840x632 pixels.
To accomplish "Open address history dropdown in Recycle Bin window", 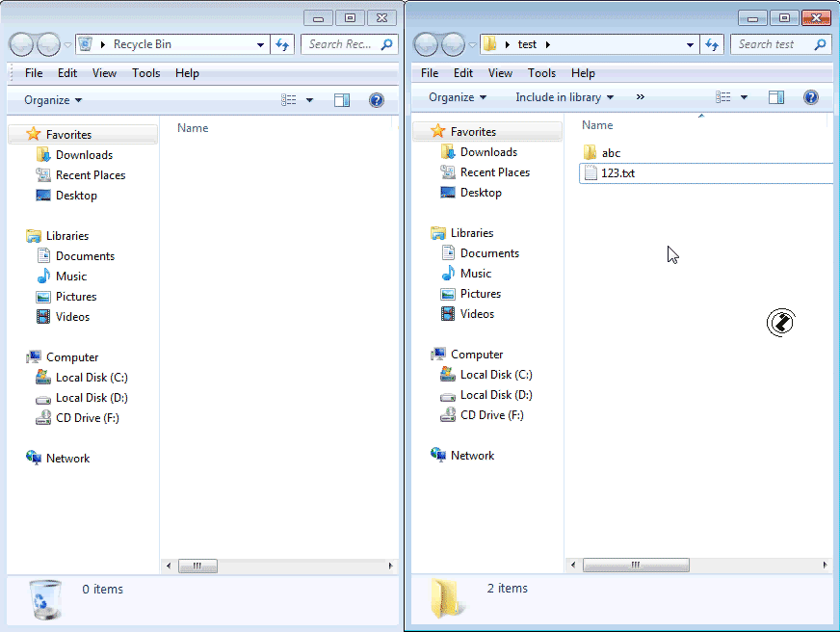I will 260,45.
